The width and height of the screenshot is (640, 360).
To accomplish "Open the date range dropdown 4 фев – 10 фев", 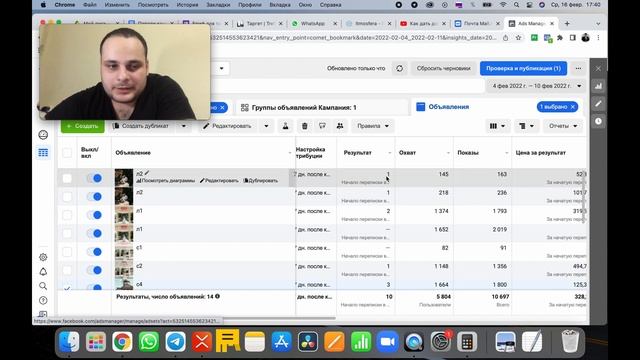I will coord(537,86).
